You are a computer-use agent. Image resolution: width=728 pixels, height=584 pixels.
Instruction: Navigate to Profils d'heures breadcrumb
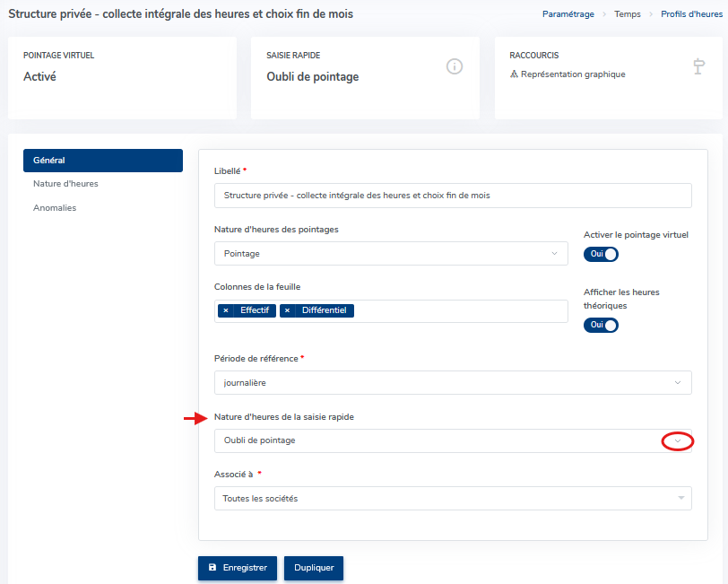click(691, 14)
